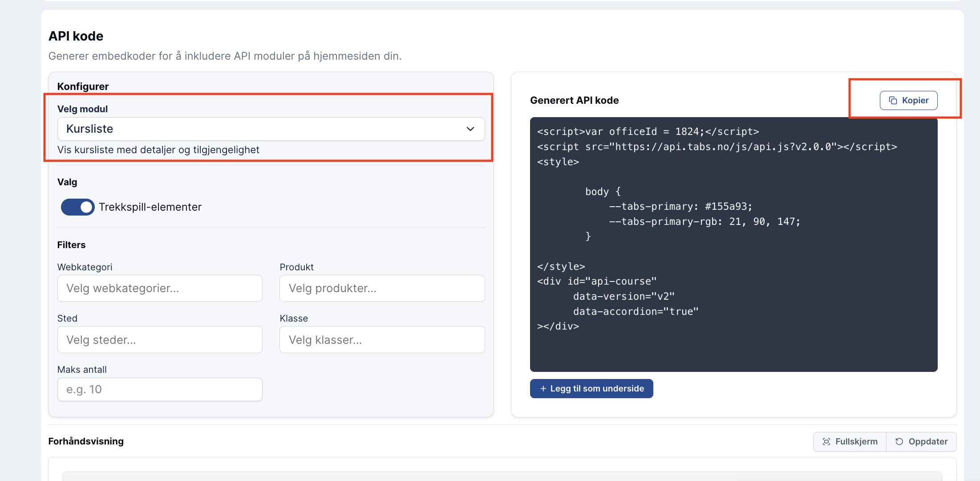
Task: Open the Velg modul Kursliste dropdown
Action: pyautogui.click(x=271, y=129)
